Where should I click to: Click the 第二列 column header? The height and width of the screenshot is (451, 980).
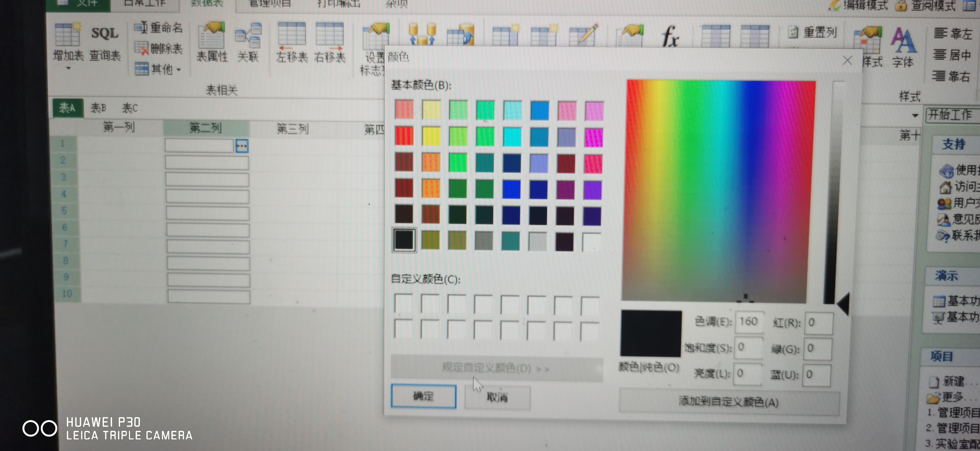point(206,128)
